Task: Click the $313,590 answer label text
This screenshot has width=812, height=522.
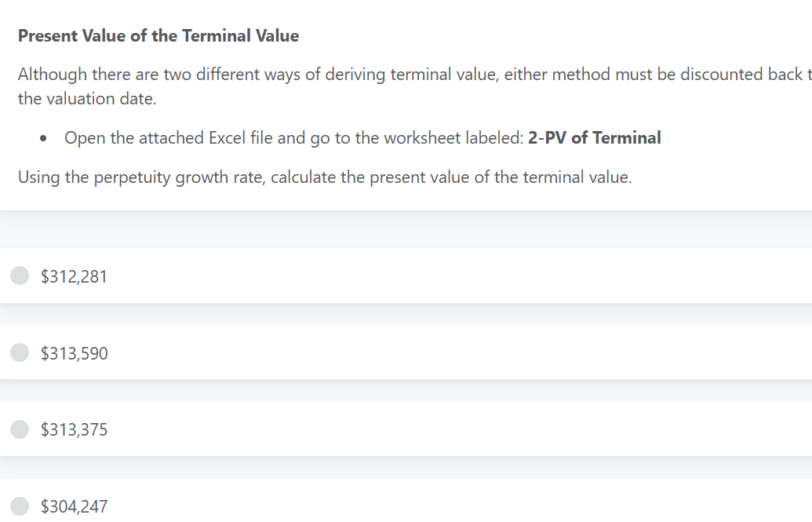Action: click(x=74, y=353)
